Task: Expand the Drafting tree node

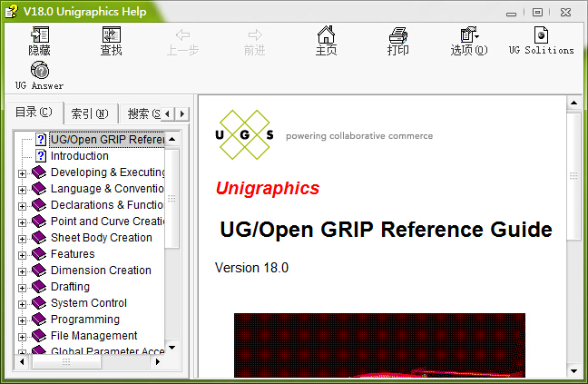Action: tap(22, 288)
